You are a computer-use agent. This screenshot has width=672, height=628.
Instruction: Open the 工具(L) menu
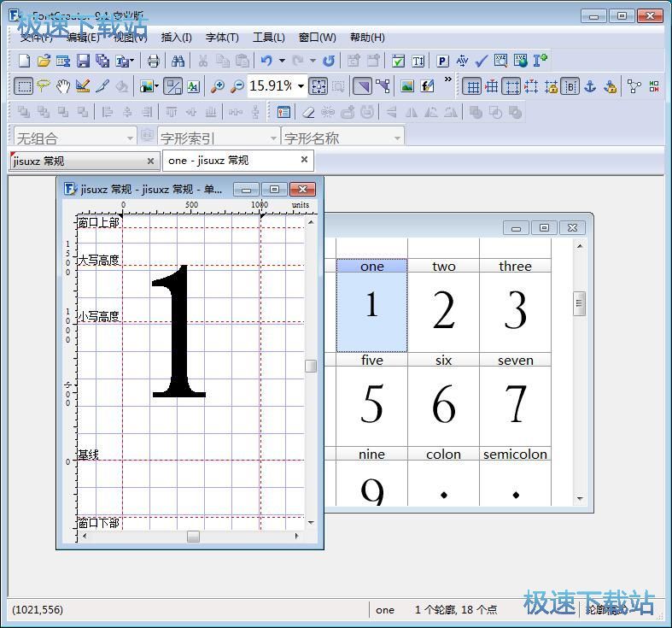click(x=268, y=38)
